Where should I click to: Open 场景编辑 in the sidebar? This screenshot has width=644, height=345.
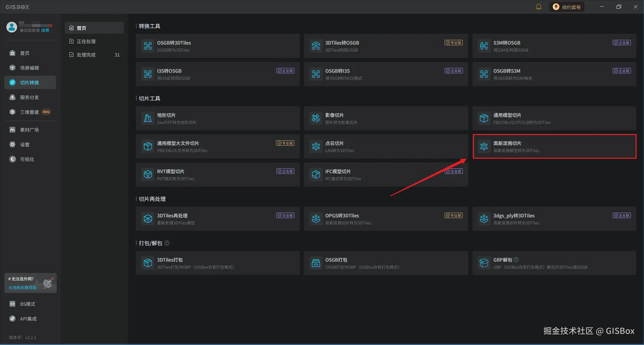[x=30, y=68]
